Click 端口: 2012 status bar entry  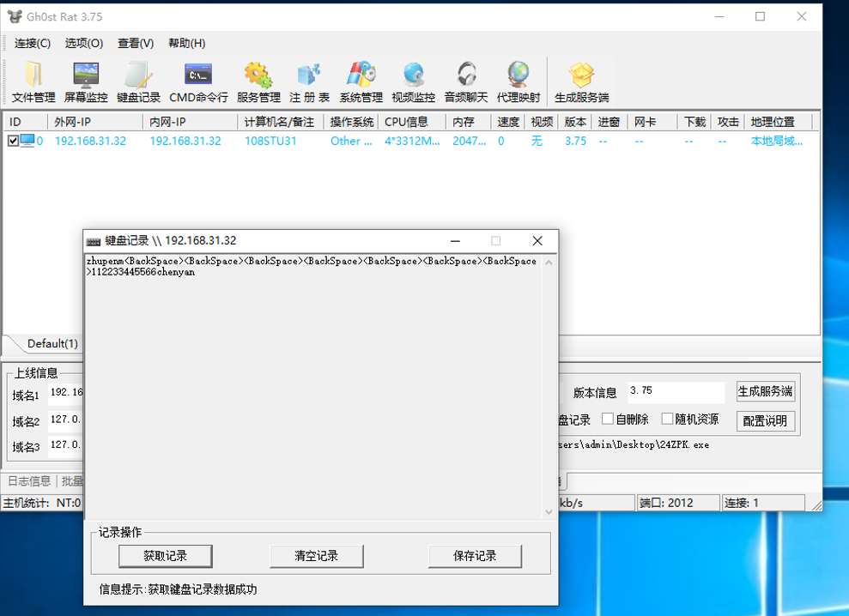point(678,503)
